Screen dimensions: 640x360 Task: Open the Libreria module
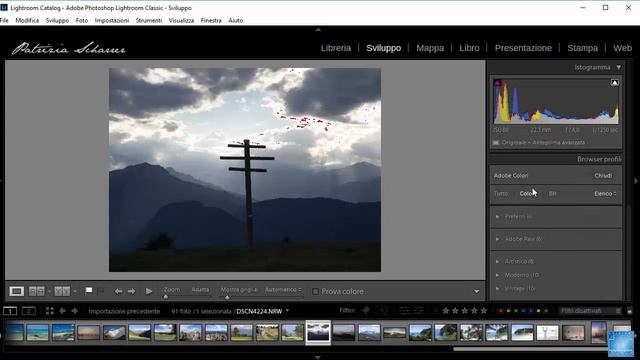(336, 48)
